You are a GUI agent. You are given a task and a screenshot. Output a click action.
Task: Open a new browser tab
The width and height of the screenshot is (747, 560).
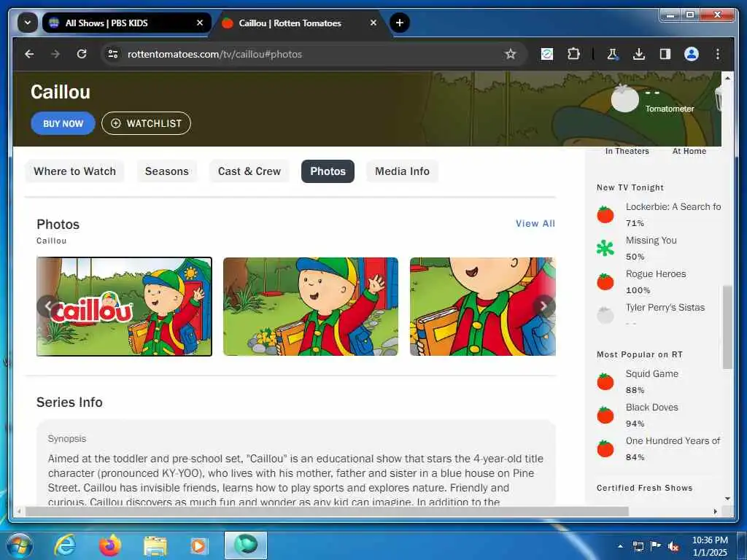(x=400, y=23)
